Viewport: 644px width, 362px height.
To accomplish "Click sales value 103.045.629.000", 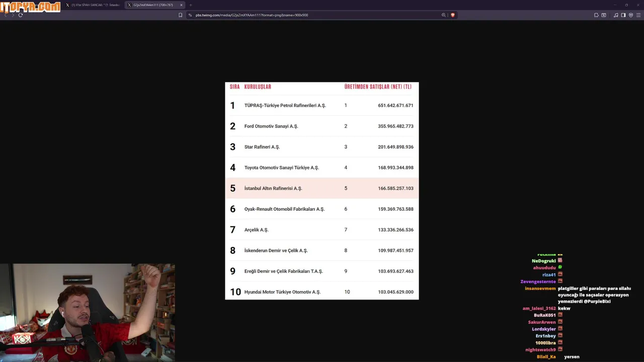I will click(395, 292).
